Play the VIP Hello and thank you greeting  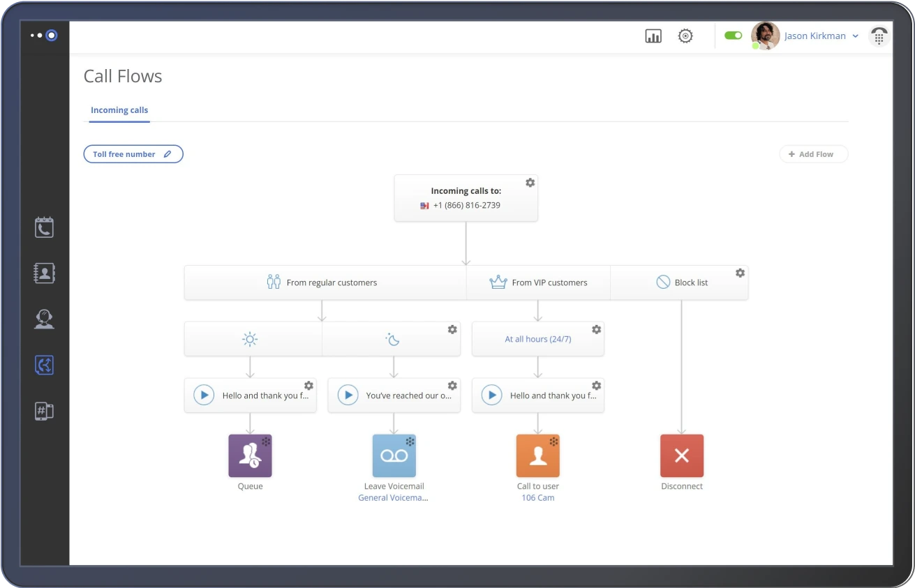coord(491,395)
